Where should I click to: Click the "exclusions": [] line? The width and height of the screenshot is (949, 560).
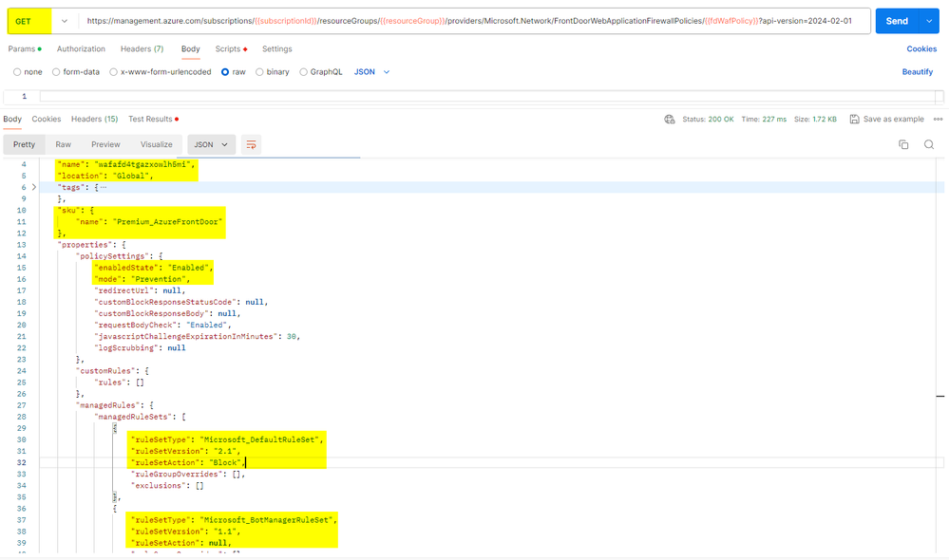click(x=167, y=486)
